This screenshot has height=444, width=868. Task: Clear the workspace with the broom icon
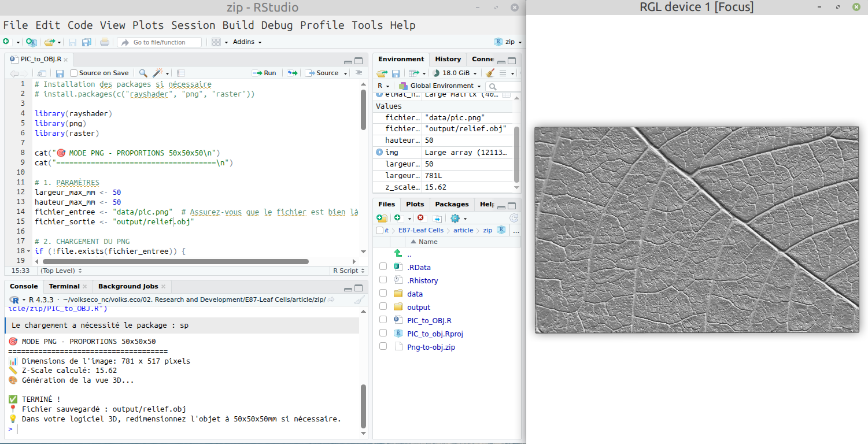click(490, 72)
